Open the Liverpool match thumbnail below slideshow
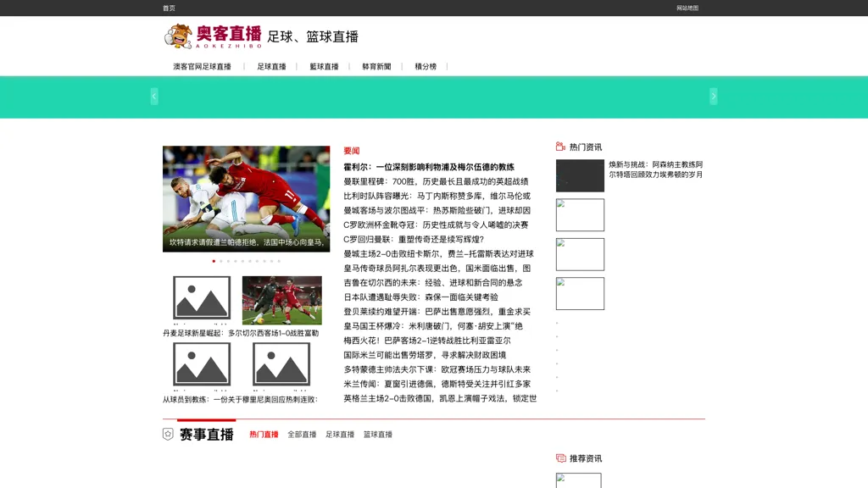This screenshot has width=868, height=488. 281,300
